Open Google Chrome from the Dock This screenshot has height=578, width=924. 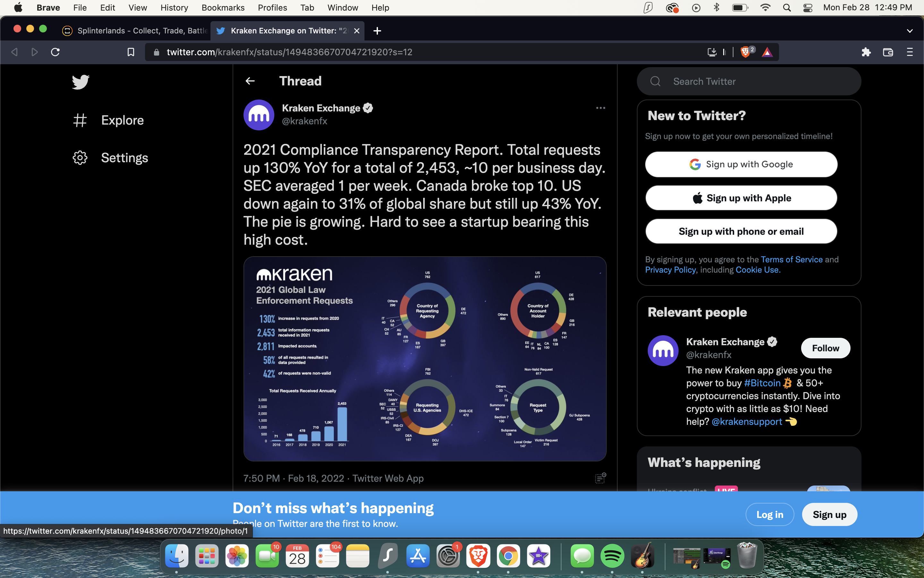[x=509, y=556]
